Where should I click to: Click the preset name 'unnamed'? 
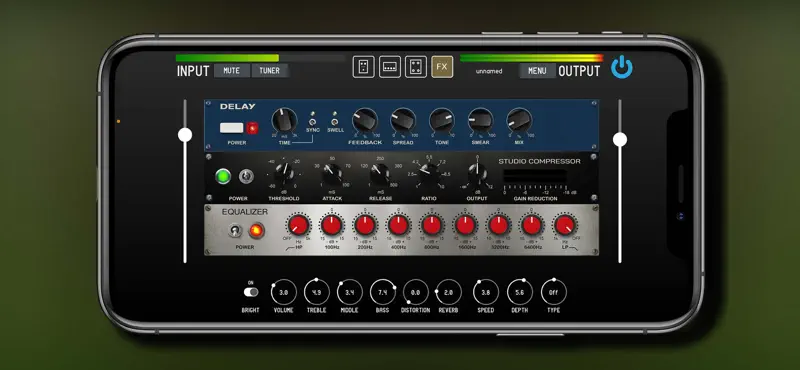[x=489, y=71]
